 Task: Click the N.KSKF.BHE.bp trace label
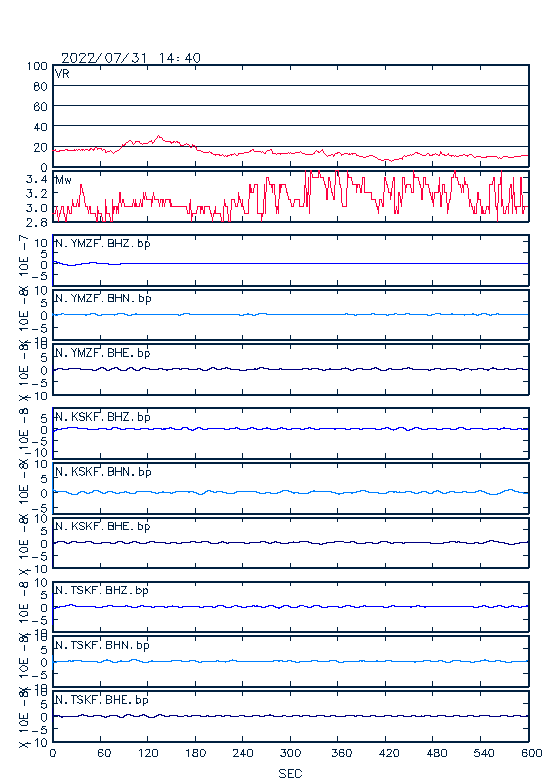103,526
